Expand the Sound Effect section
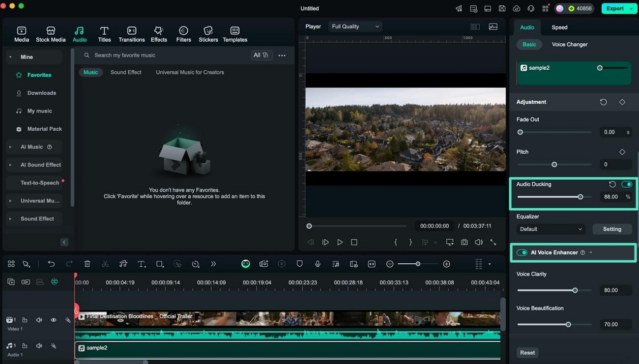639x364 pixels. [x=10, y=219]
